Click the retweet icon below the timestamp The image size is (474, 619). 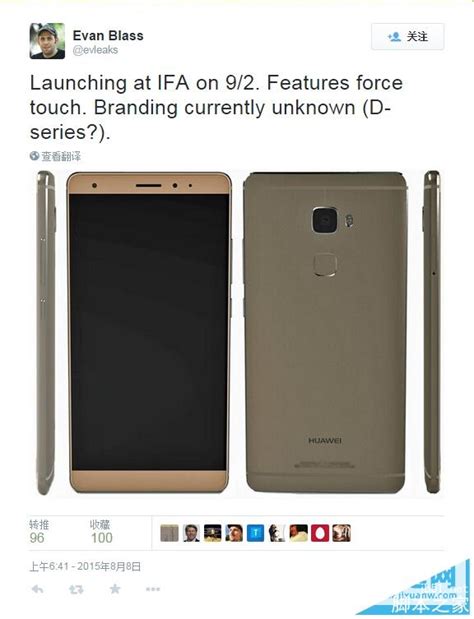click(x=76, y=589)
